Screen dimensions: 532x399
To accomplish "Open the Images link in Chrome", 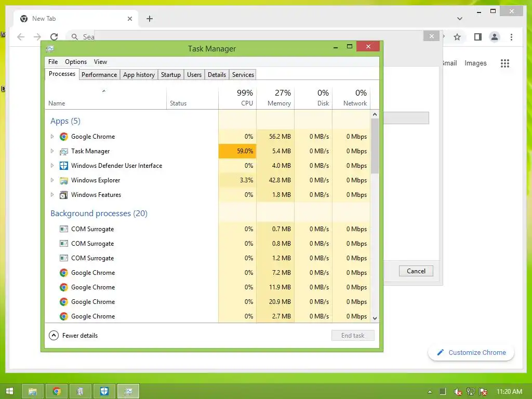I will click(x=475, y=63).
